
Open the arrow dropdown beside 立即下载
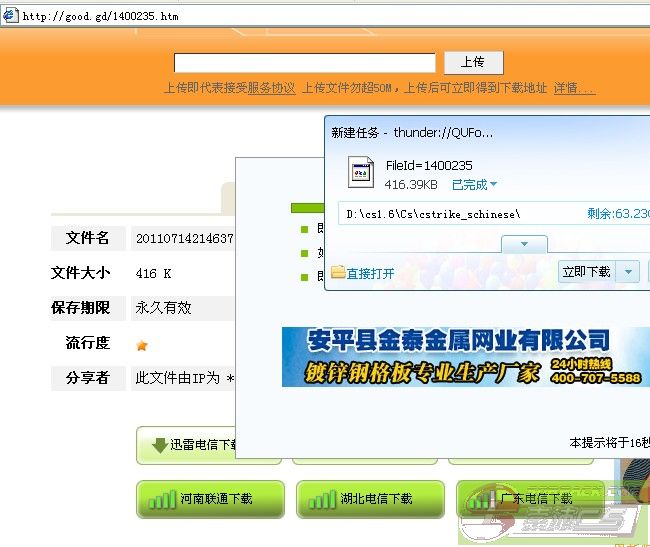click(x=629, y=271)
